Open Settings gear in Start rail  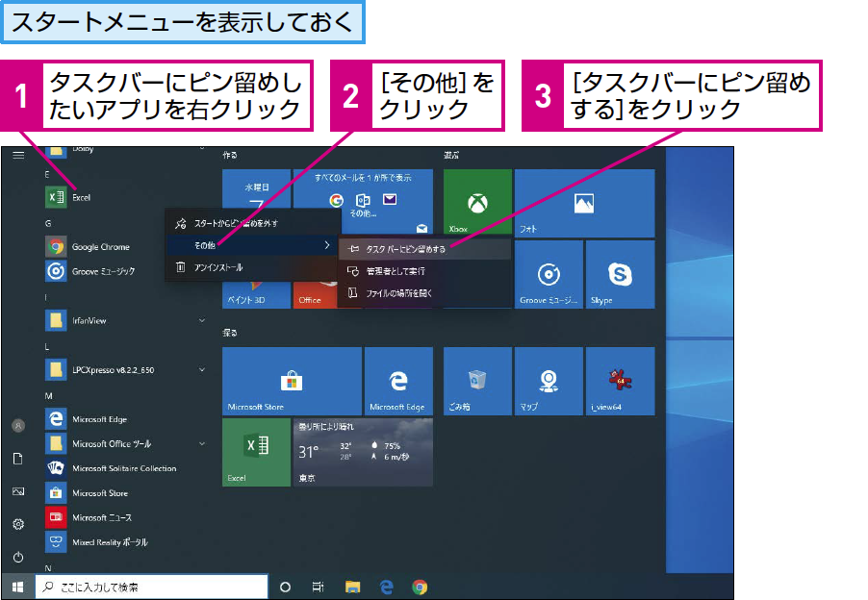coord(18,524)
